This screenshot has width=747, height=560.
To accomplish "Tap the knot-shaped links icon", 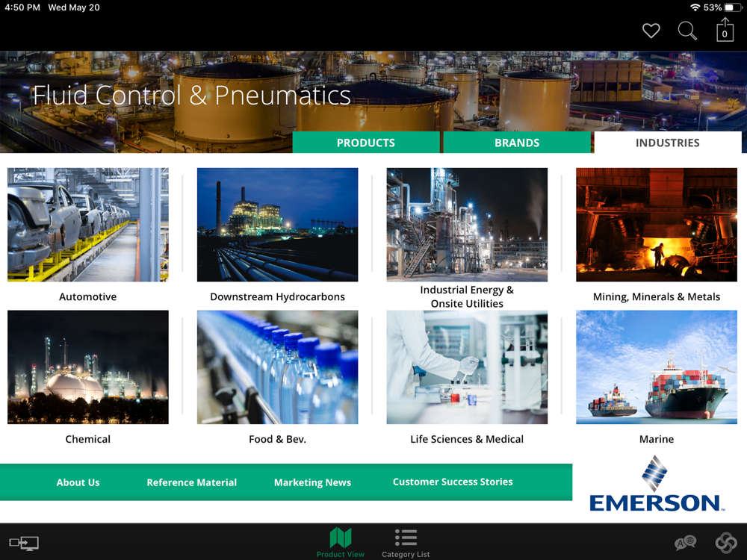I will pos(726,543).
